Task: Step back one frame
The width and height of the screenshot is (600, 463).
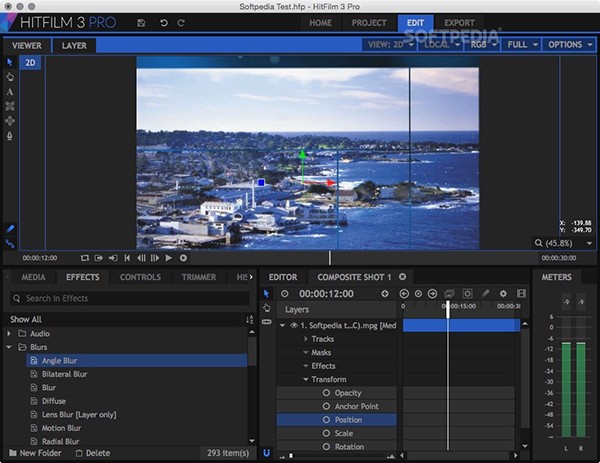Action: (x=141, y=258)
